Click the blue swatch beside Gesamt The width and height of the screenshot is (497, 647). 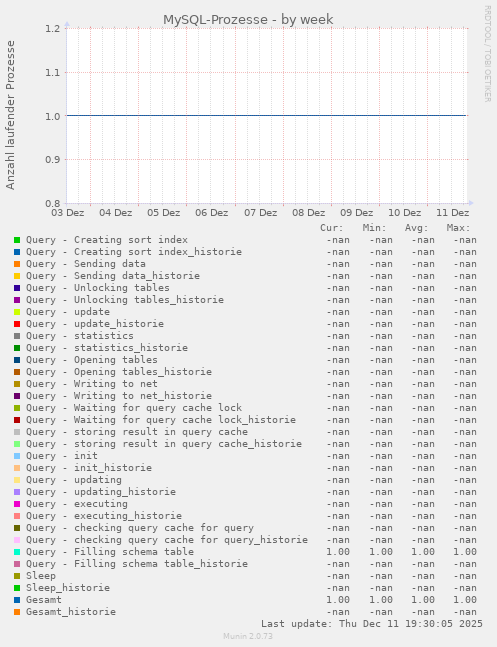17,600
